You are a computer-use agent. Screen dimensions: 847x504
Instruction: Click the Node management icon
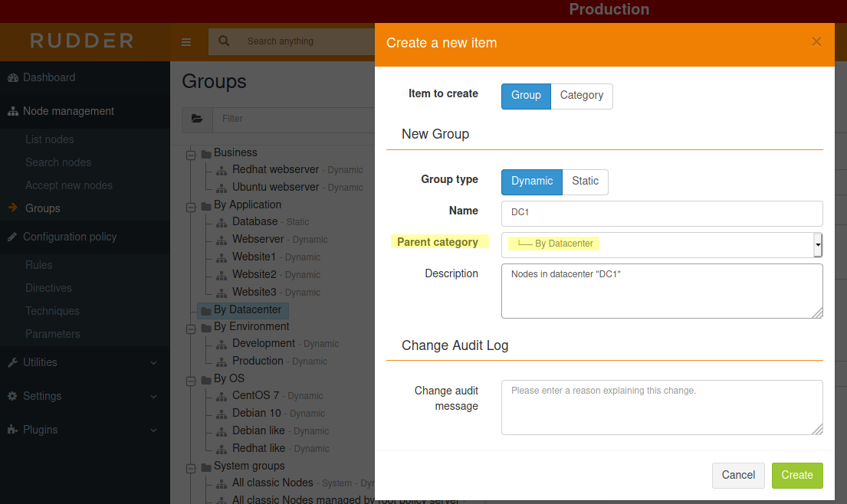pyautogui.click(x=13, y=110)
